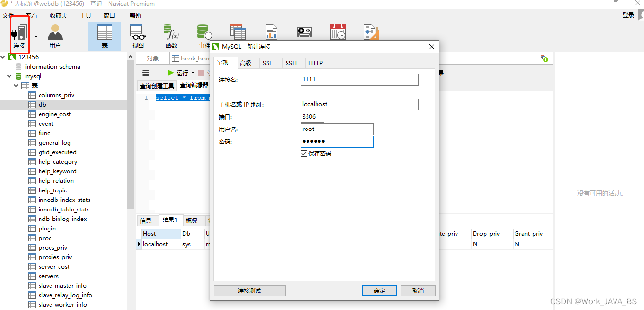Click the 密码 password field
The image size is (644, 310).
(337, 141)
